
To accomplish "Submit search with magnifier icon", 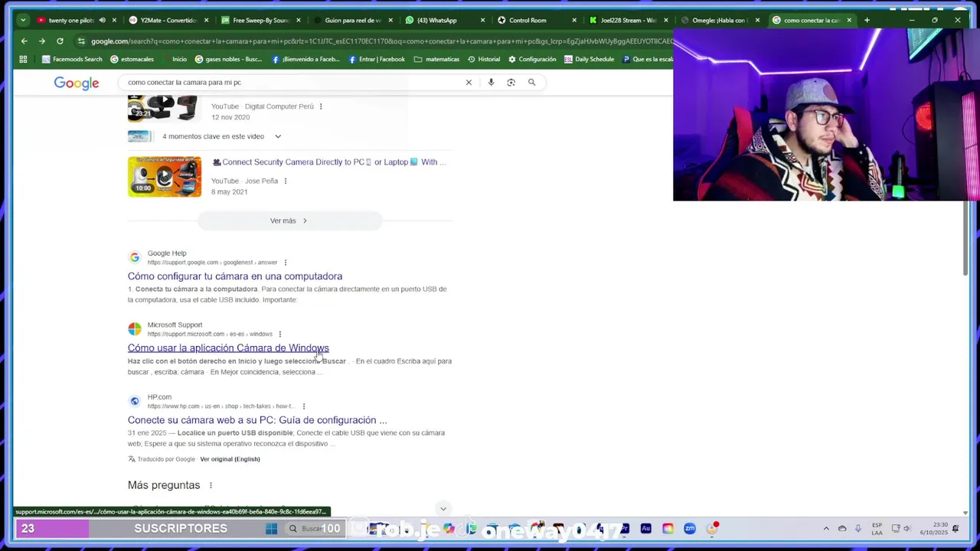I will coord(531,82).
